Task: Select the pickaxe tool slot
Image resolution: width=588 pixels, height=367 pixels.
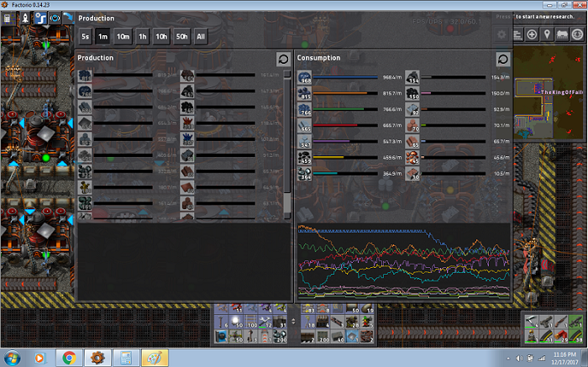Action: 532,322
